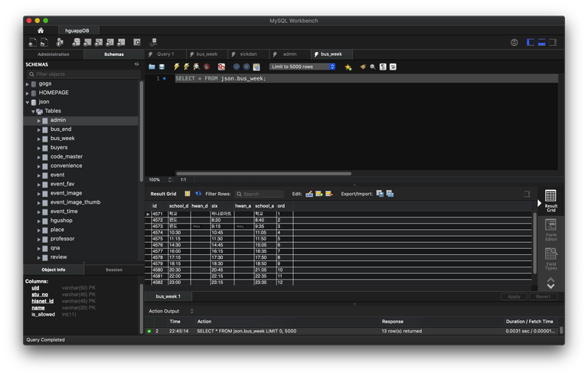The height and width of the screenshot is (376, 588).
Task: Toggle the autocommit mode icon
Action: (x=256, y=67)
